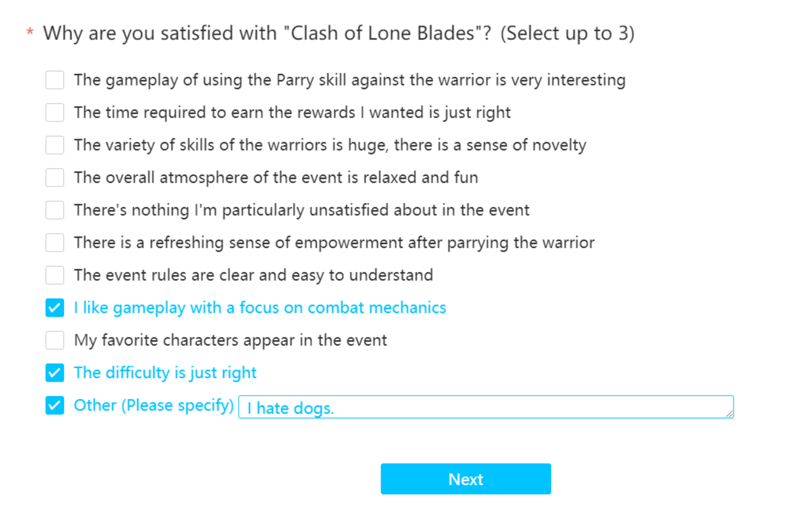Click the Other text field containing "I hate dogs."

[486, 407]
